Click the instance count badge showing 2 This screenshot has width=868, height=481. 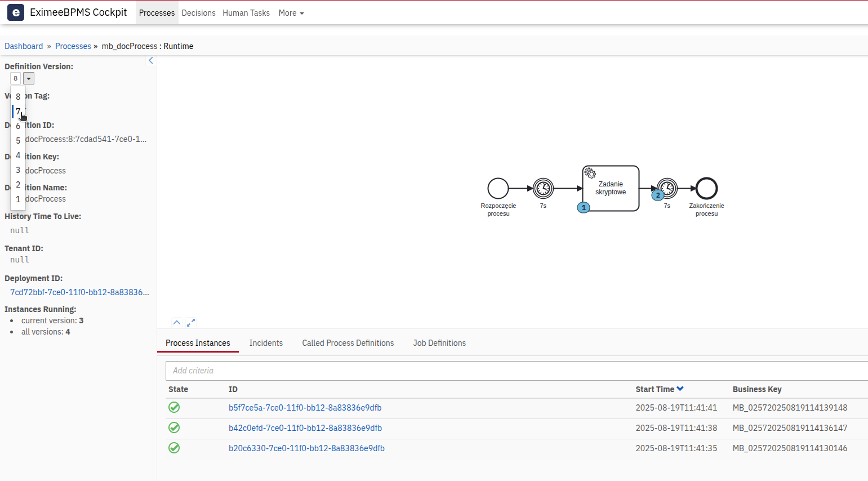tap(657, 195)
